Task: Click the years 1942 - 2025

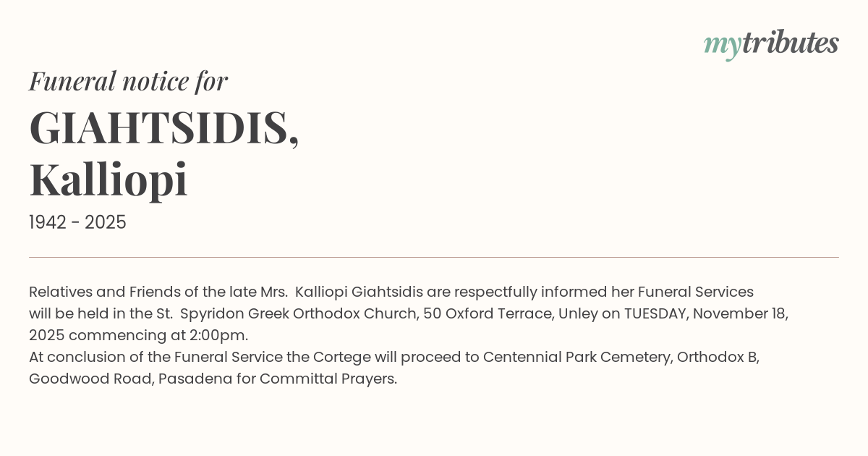Action: click(77, 223)
